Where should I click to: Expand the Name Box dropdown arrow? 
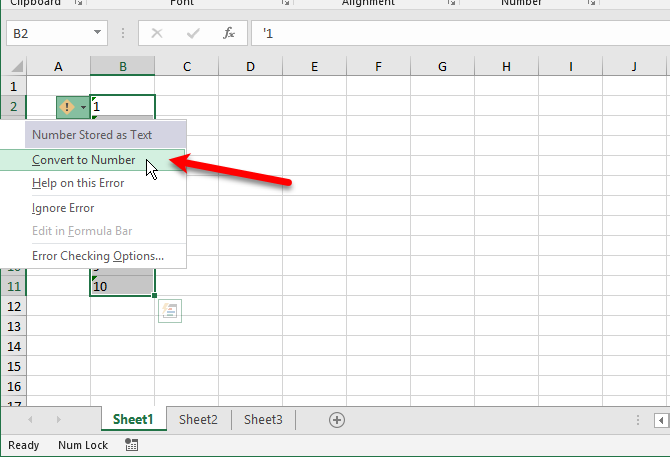click(97, 33)
